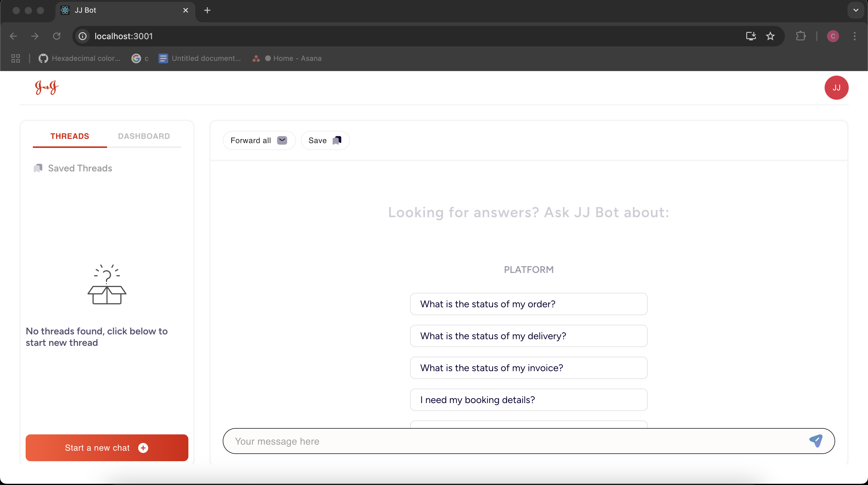Open Home - Asana bookmark
The image size is (868, 485).
pos(287,58)
